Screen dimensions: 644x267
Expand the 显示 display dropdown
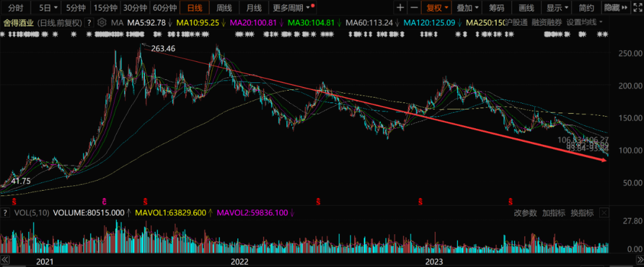click(557, 7)
